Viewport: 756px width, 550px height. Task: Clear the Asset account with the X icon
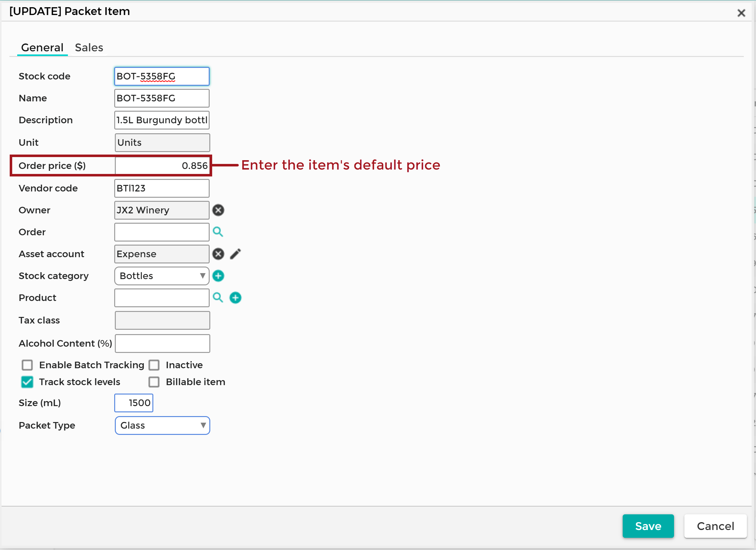(x=218, y=254)
